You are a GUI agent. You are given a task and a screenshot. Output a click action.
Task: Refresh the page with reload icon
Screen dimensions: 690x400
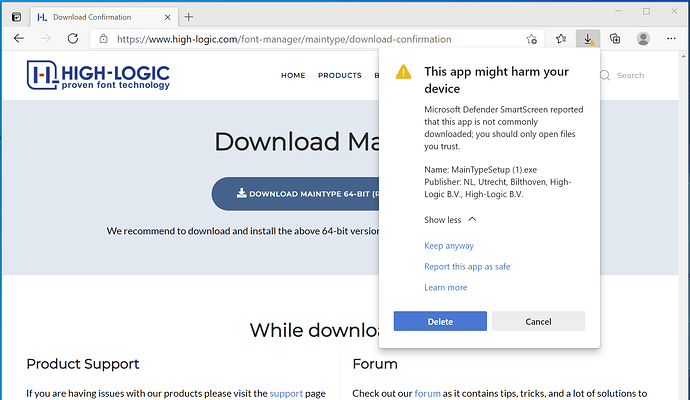pyautogui.click(x=72, y=39)
